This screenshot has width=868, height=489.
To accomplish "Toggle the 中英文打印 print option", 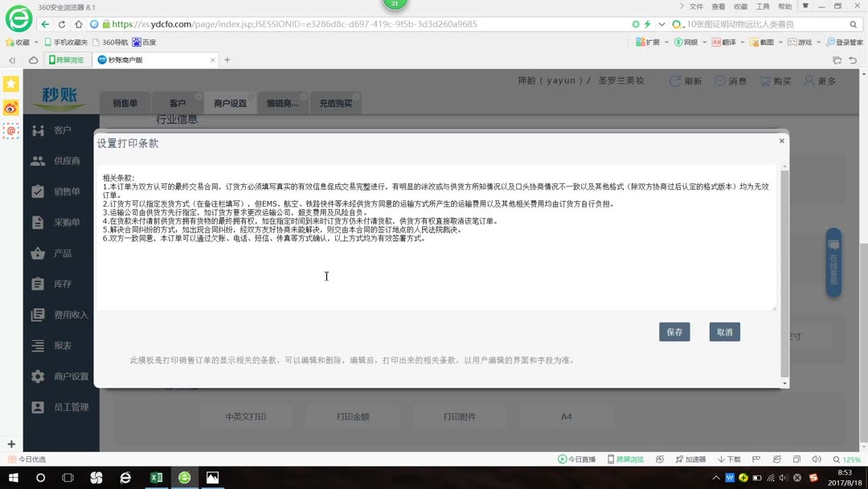I will click(247, 416).
